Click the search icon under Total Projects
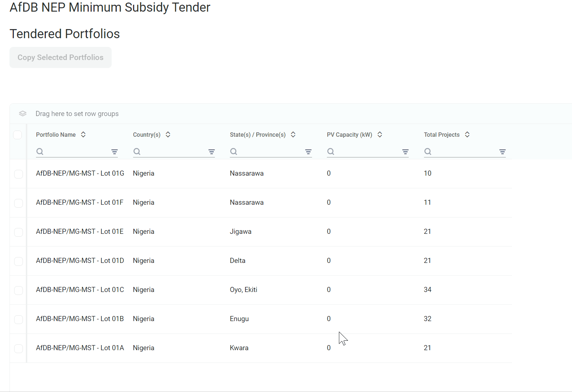The height and width of the screenshot is (392, 572). [428, 152]
